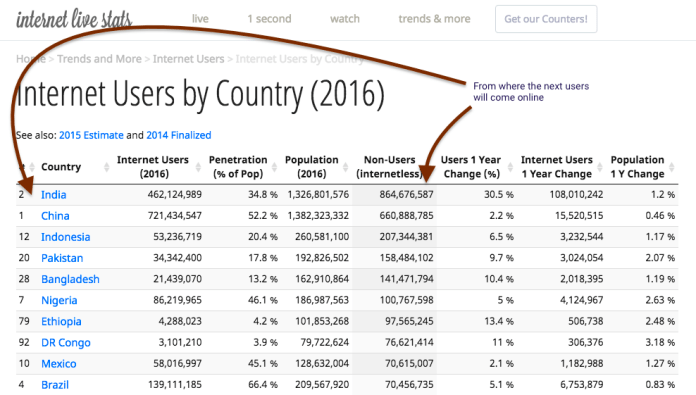Open the internet live stats logo
This screenshot has height=395, width=696.
74,19
